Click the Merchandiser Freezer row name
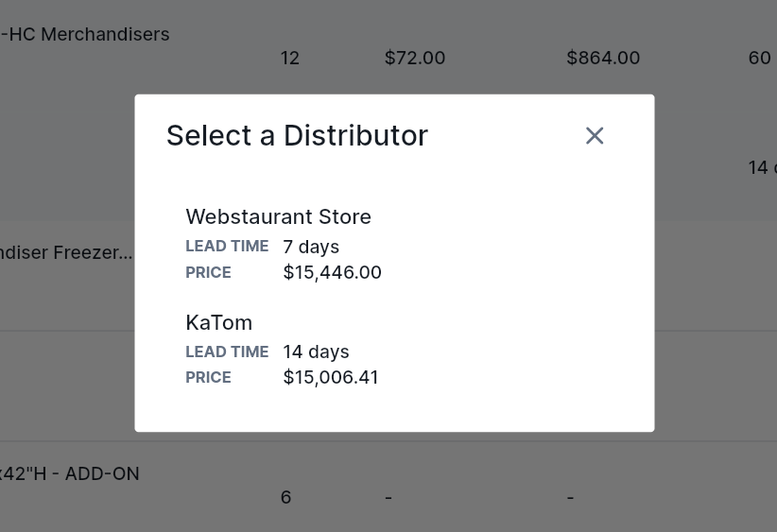The width and height of the screenshot is (777, 532). coord(66,252)
